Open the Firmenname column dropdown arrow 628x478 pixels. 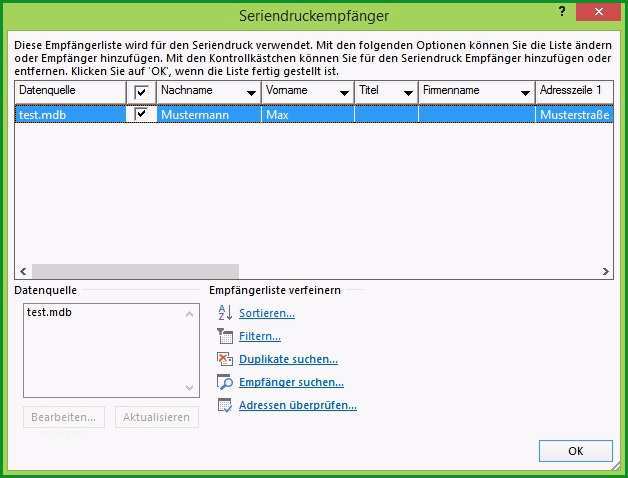pyautogui.click(x=525, y=93)
